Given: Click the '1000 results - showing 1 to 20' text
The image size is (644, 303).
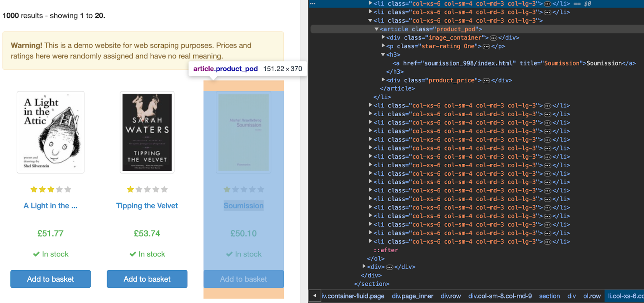Looking at the screenshot, I should coord(54,16).
